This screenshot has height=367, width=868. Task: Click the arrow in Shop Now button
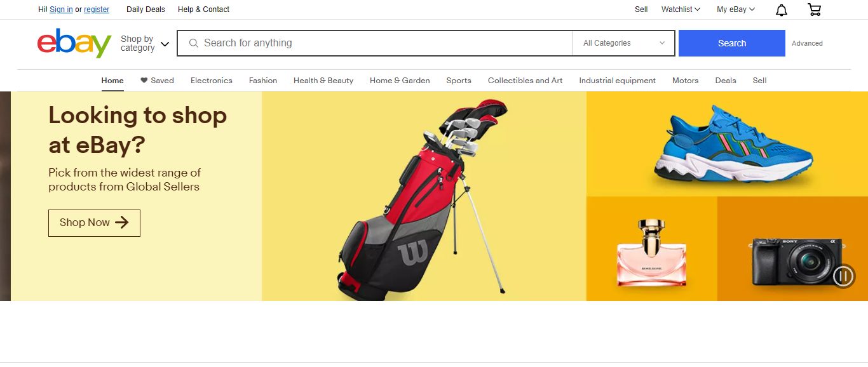pos(121,222)
